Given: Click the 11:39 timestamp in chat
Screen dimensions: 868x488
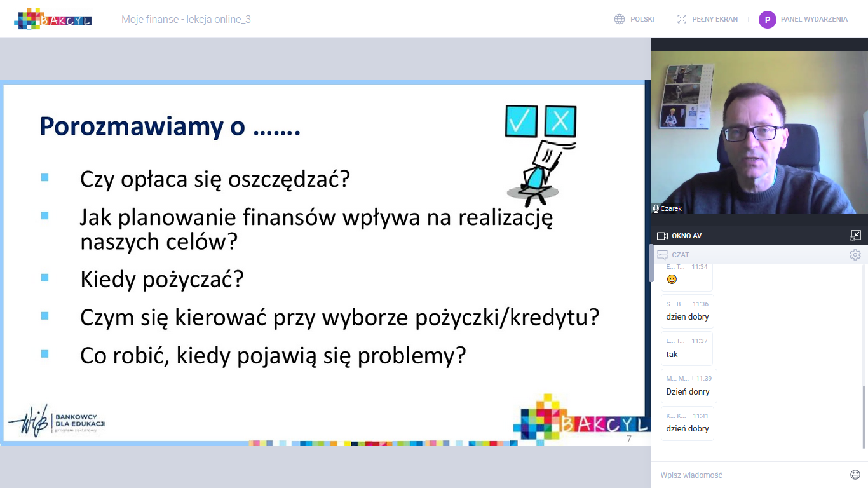Looking at the screenshot, I should (x=703, y=379).
